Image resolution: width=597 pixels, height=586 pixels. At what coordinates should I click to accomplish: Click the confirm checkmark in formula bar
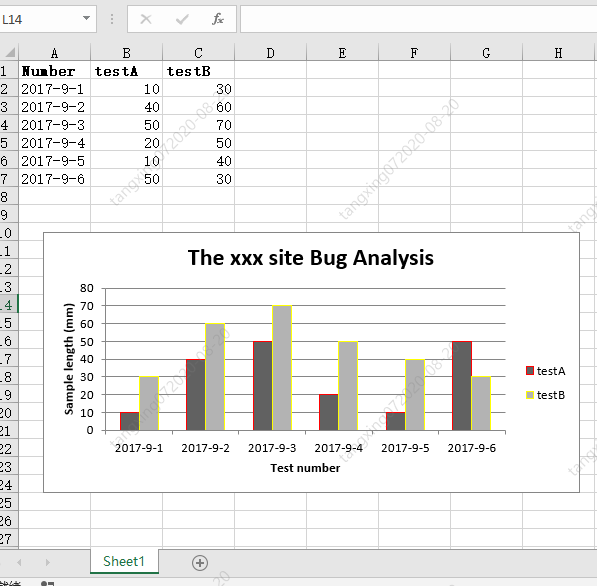tap(182, 19)
